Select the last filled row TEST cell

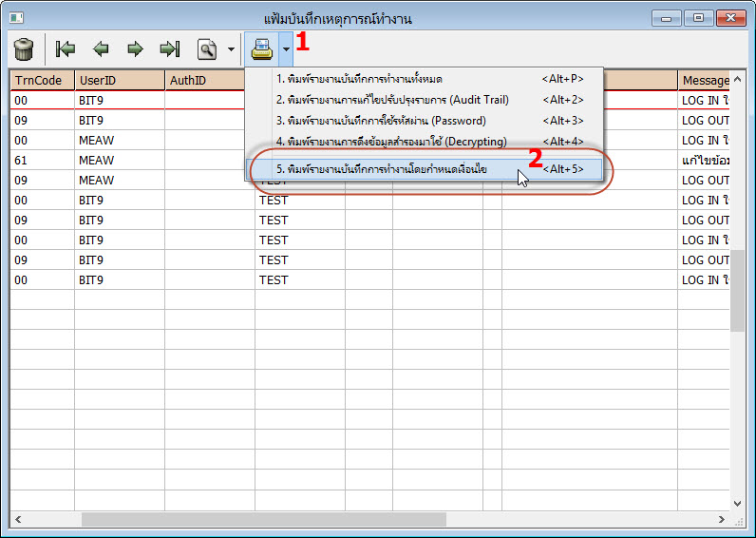pos(300,279)
